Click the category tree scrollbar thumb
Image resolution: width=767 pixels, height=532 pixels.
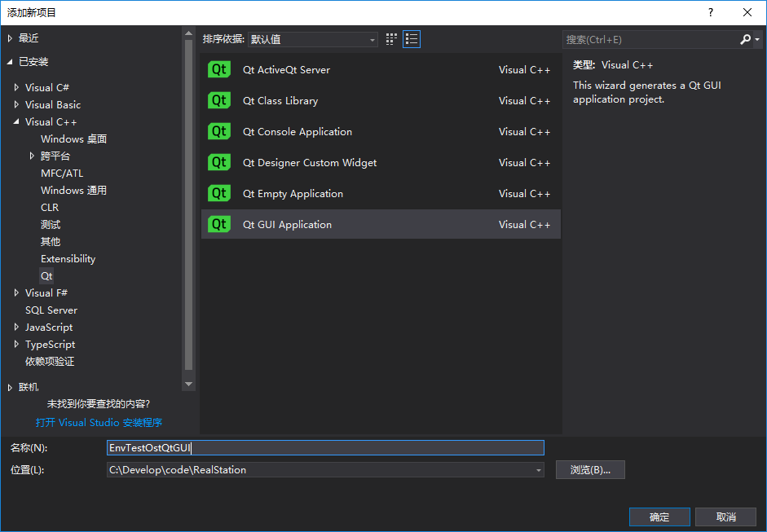click(188, 204)
